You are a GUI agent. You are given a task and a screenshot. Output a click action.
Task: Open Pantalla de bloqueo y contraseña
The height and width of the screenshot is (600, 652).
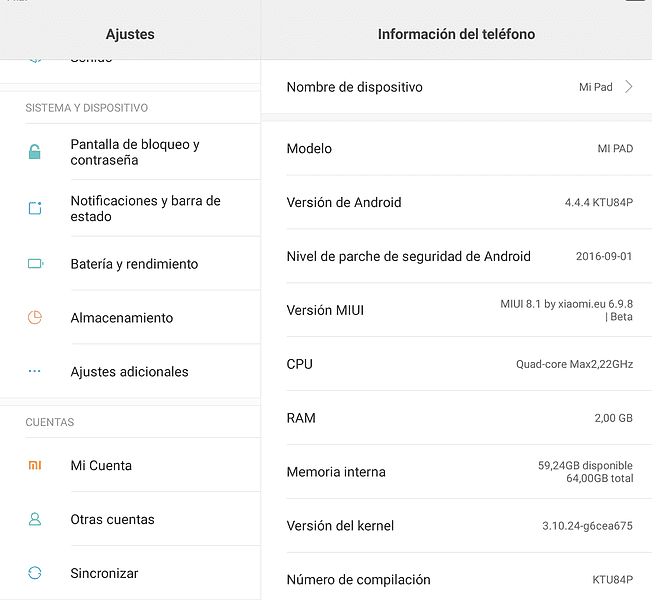pyautogui.click(x=131, y=152)
